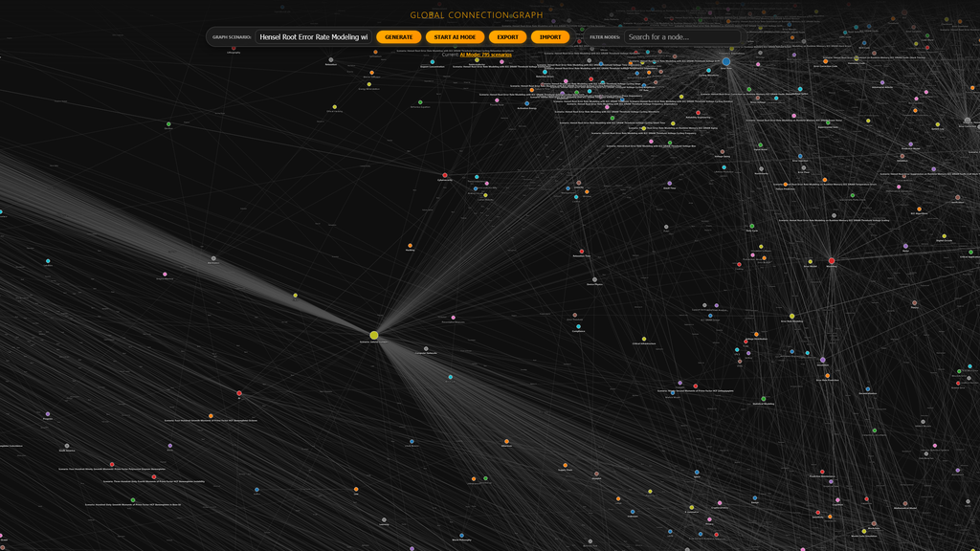Select the green Duty Cycle node

click(x=752, y=226)
